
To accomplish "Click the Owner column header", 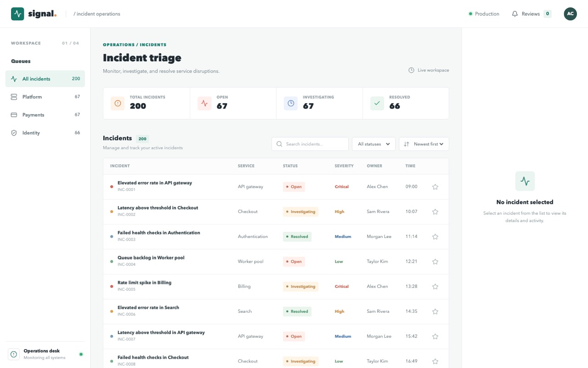I will coord(374,166).
